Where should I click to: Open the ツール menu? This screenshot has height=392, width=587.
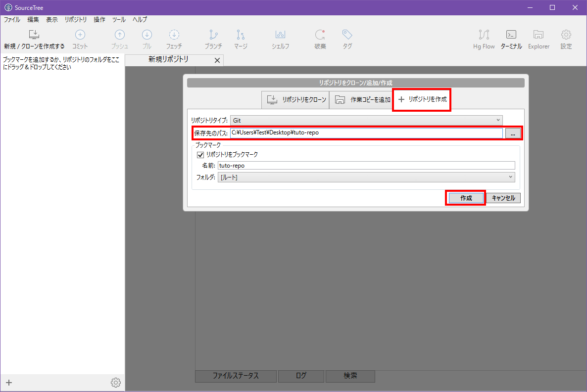coord(119,19)
